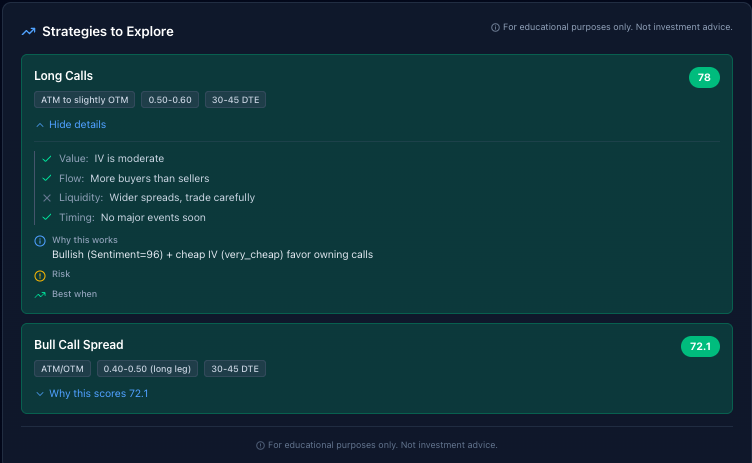Click the X mark next to Liquidity
The width and height of the screenshot is (752, 463).
click(x=47, y=198)
